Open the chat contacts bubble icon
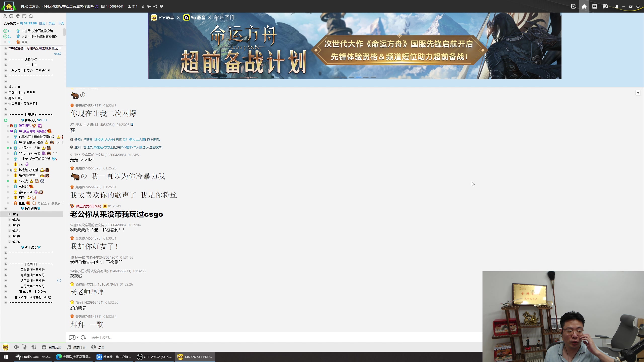 pos(11,16)
